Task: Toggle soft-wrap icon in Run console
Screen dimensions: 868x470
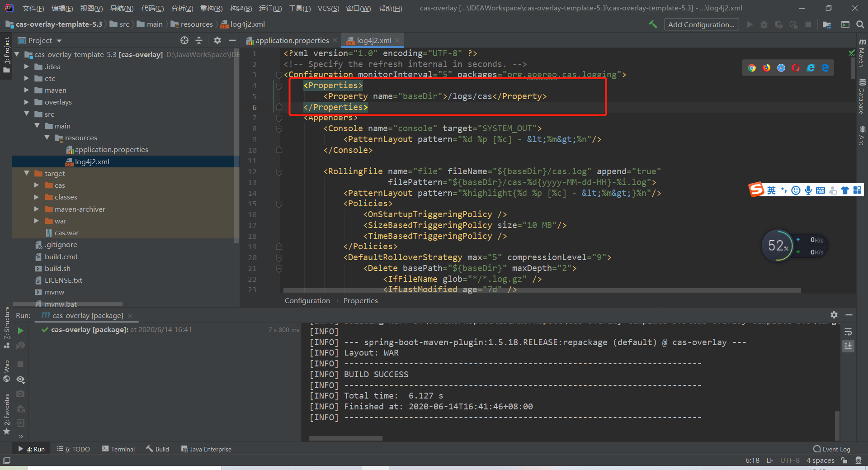Action: pyautogui.click(x=848, y=332)
